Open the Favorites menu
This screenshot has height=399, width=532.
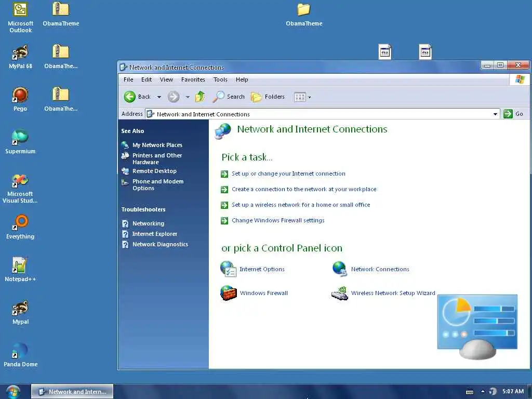pyautogui.click(x=193, y=79)
